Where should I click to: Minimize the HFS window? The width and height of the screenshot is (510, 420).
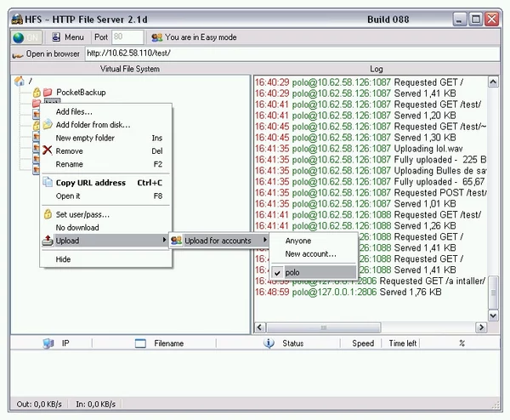pyautogui.click(x=460, y=20)
